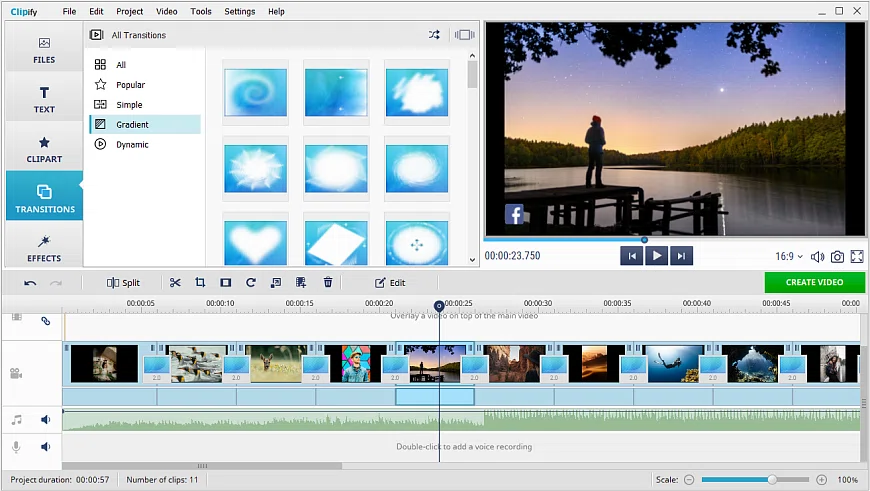Click the video camera track icon

pos(16,373)
